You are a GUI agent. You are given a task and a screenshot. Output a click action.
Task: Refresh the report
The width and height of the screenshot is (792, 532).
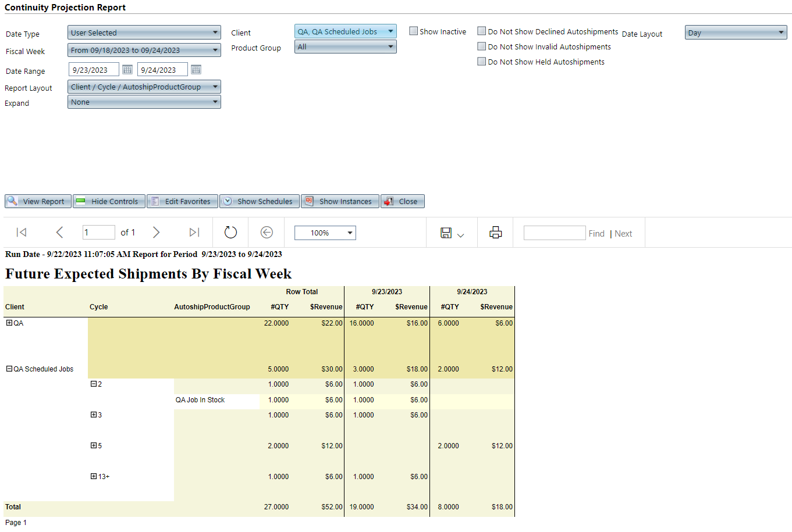230,233
